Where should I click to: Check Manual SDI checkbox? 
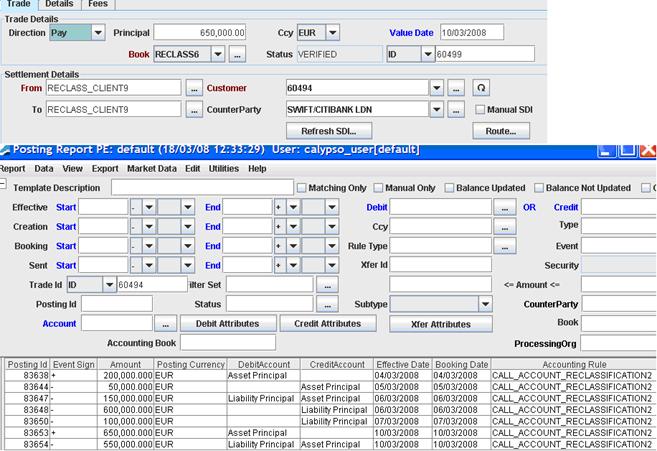[x=480, y=109]
